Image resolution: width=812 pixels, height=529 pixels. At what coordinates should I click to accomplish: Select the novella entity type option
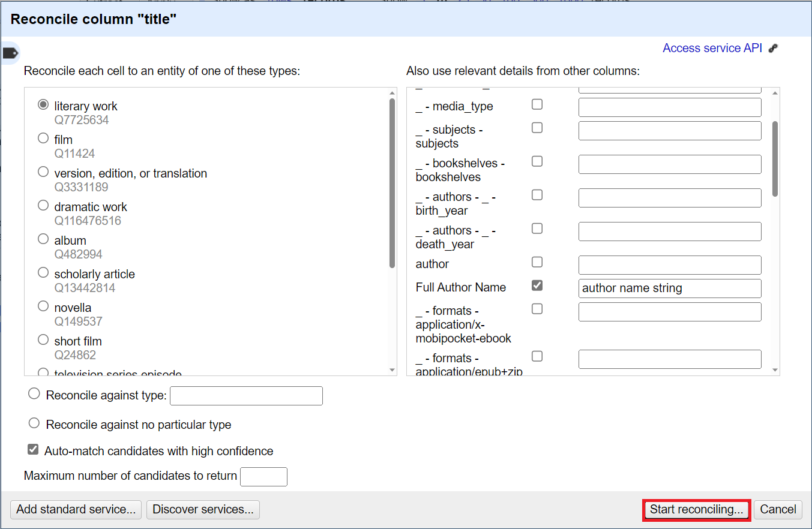pos(43,306)
